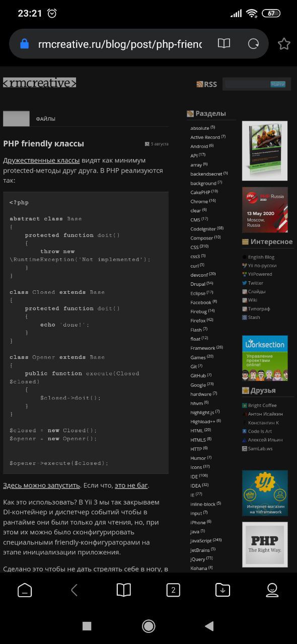Reload the page with the refresh icon

pyautogui.click(x=253, y=44)
